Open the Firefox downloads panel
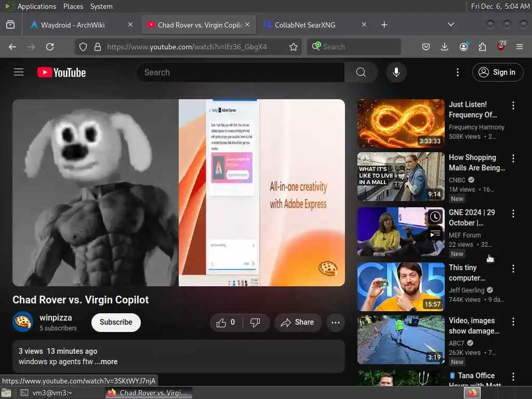Screen dimensions: 532x399 point(445,47)
